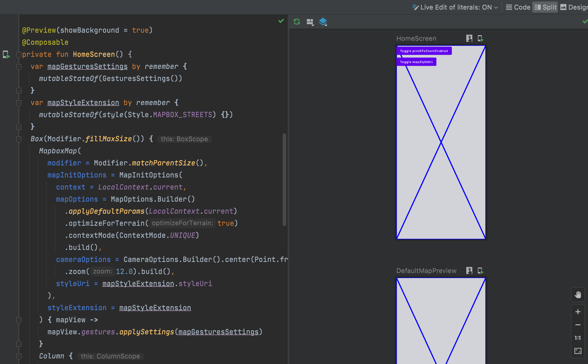Switch to Code view mode

click(518, 7)
